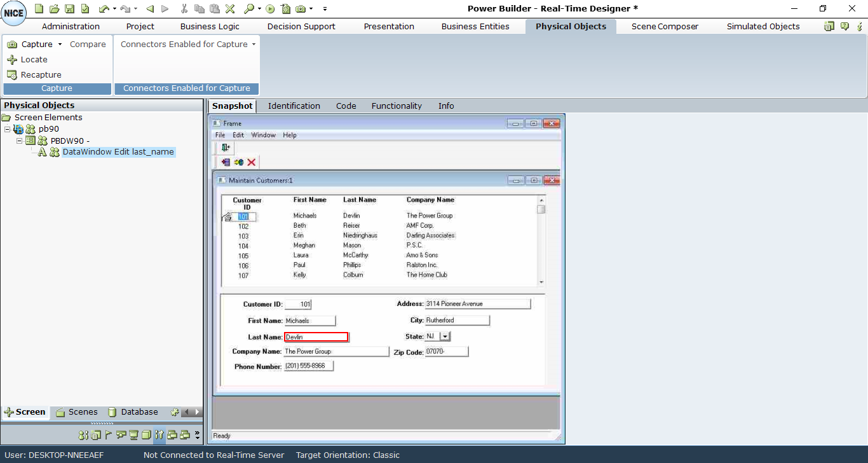Click the Recapture icon in the ribbon
Viewport: 868px width, 463px height.
(12, 75)
